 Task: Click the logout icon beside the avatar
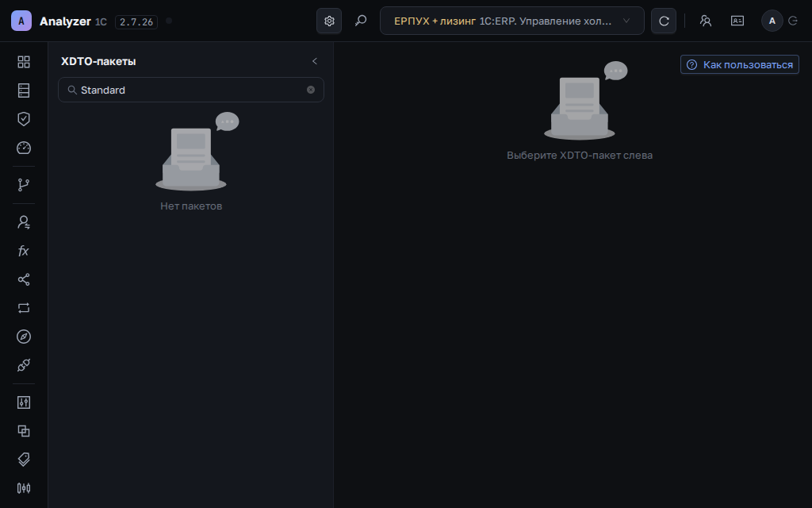[793, 21]
